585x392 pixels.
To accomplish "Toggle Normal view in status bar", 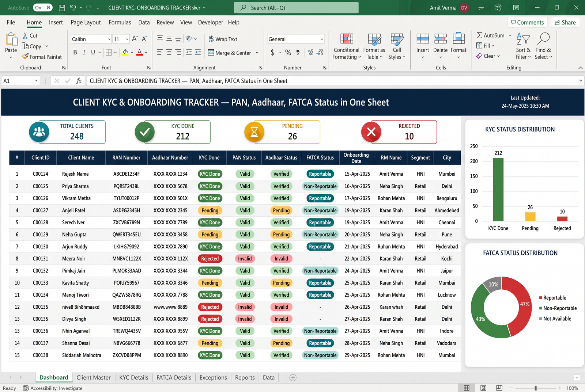I will 467,388.
